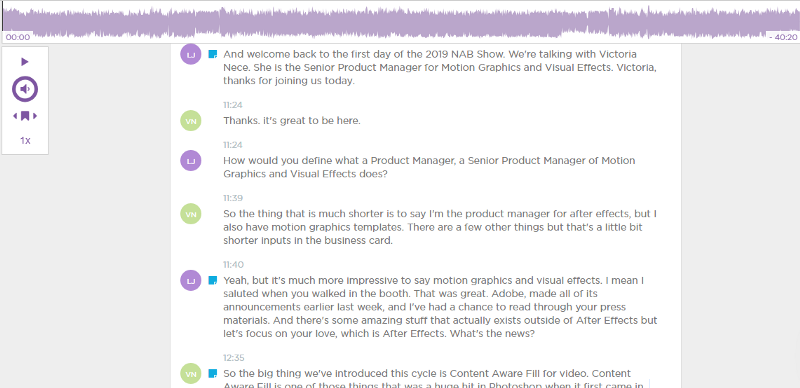The width and height of the screenshot is (800, 388).
Task: Select VN avatar beside 'So the thing that is much shorter'
Action: [x=191, y=214]
